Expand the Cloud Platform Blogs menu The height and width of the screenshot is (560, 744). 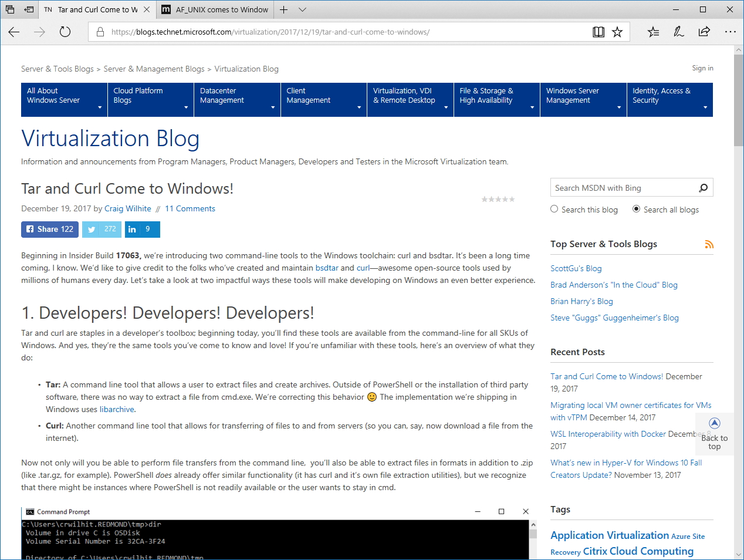point(150,100)
